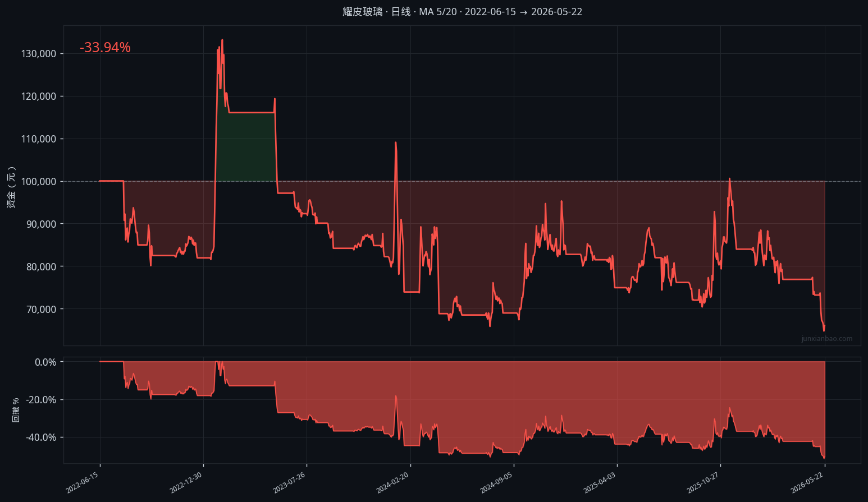Select the 110,000 equity axis label

click(38, 139)
